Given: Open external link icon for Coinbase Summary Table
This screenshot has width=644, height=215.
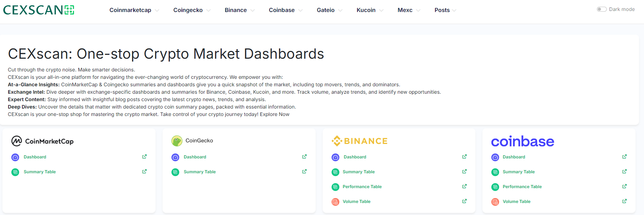Looking at the screenshot, I should pyautogui.click(x=625, y=172).
